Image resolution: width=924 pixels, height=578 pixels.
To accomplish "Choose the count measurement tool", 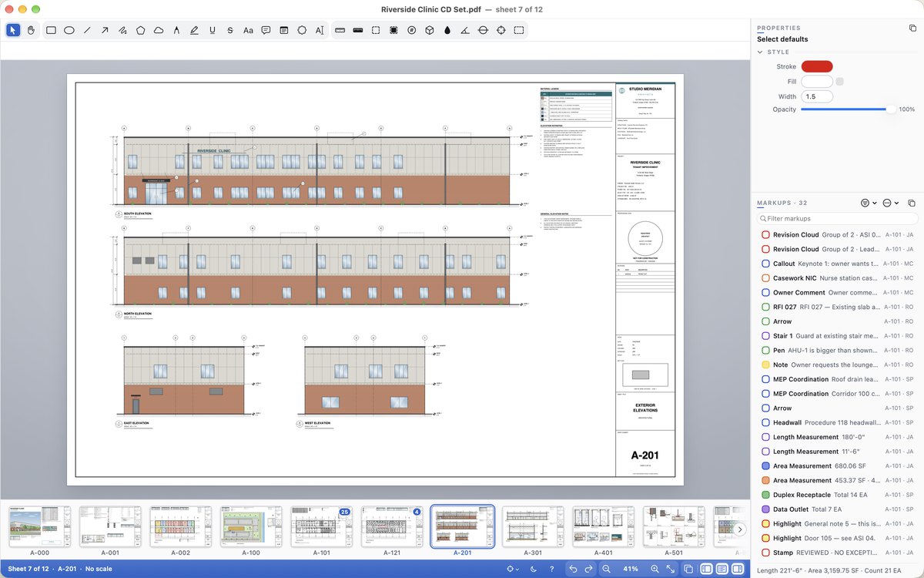I will tap(411, 30).
